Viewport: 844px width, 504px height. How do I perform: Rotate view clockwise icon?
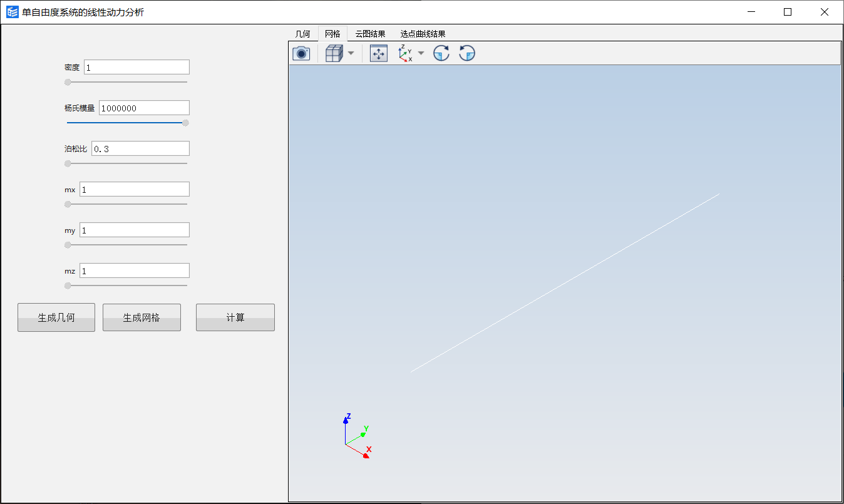click(441, 54)
